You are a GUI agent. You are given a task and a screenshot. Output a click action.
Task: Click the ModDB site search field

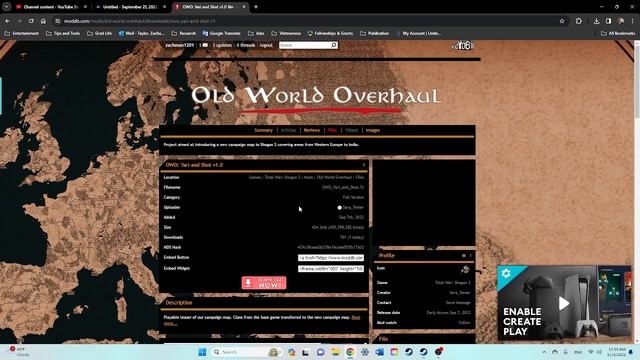pyautogui.click(x=305, y=45)
